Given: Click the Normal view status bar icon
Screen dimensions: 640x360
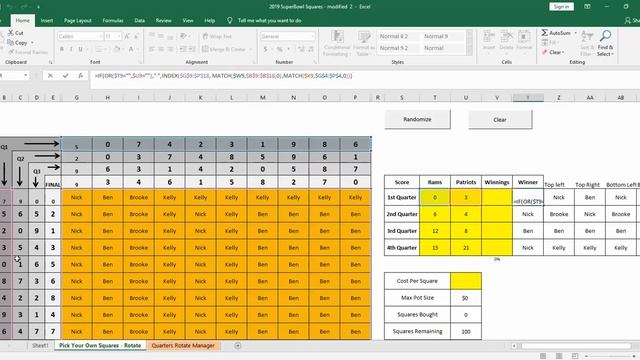Looking at the screenshot, I should click(543, 356).
